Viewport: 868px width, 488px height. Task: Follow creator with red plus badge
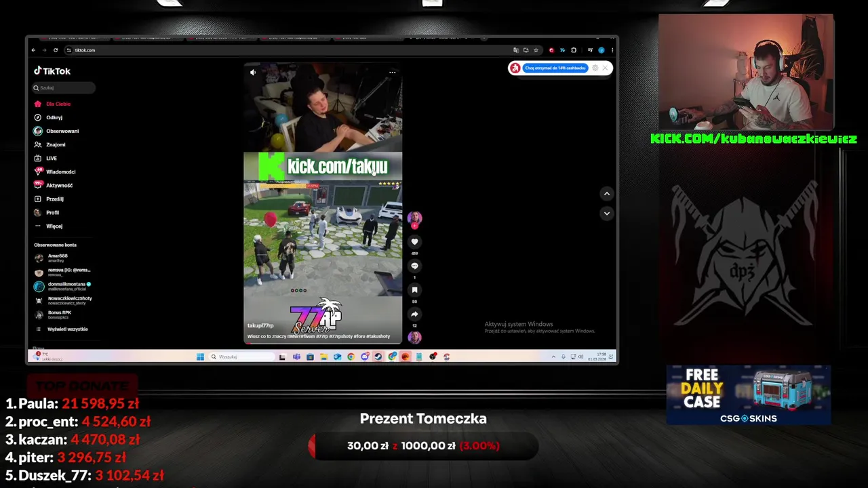click(x=414, y=226)
